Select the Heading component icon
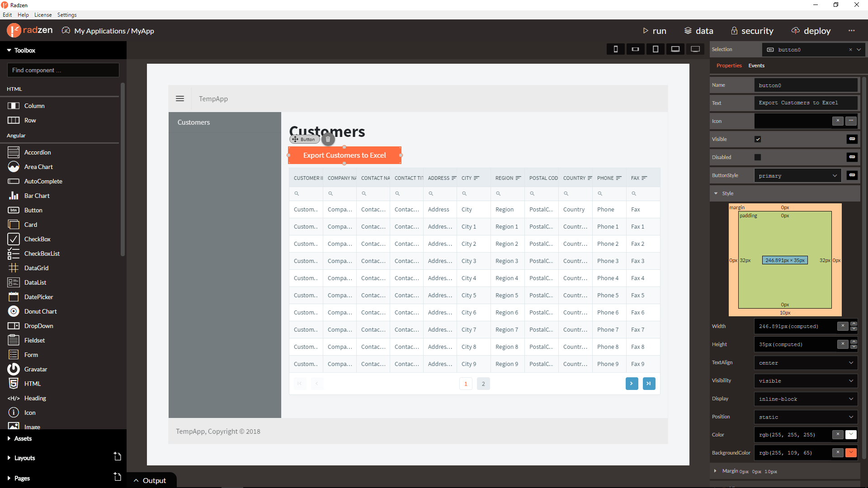The height and width of the screenshot is (488, 868). (x=14, y=398)
